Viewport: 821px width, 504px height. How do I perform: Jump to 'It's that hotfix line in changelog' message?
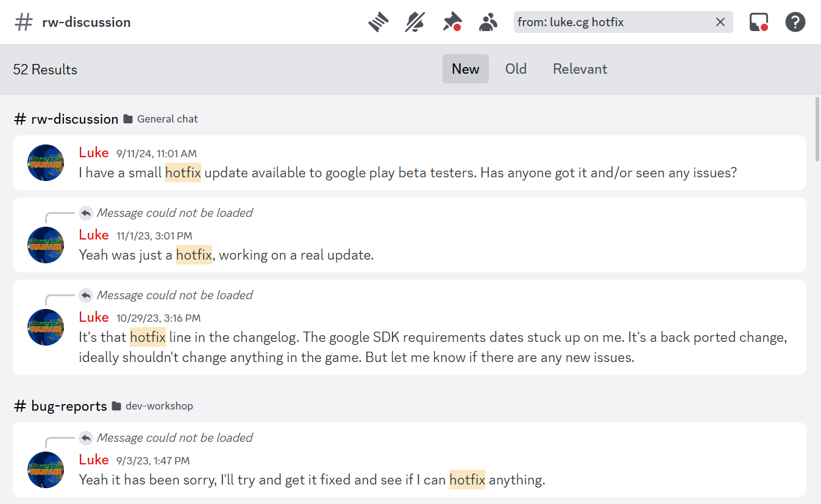coord(410,327)
